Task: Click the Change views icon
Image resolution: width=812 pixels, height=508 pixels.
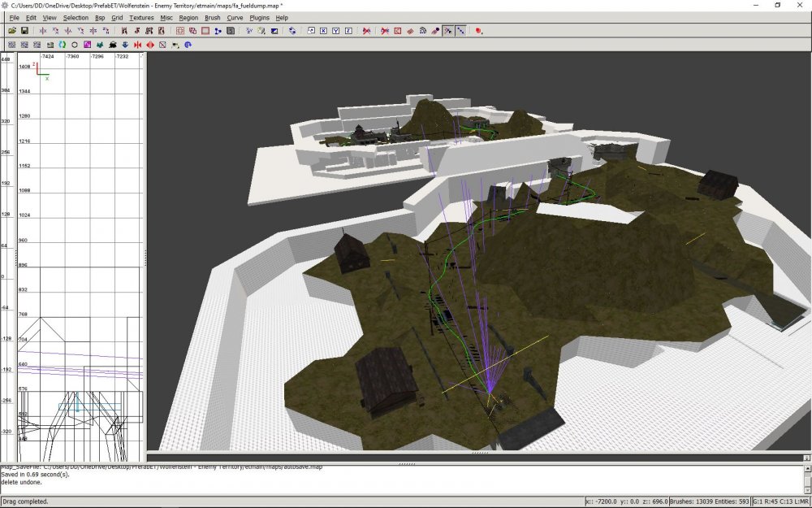Action: coord(249,31)
